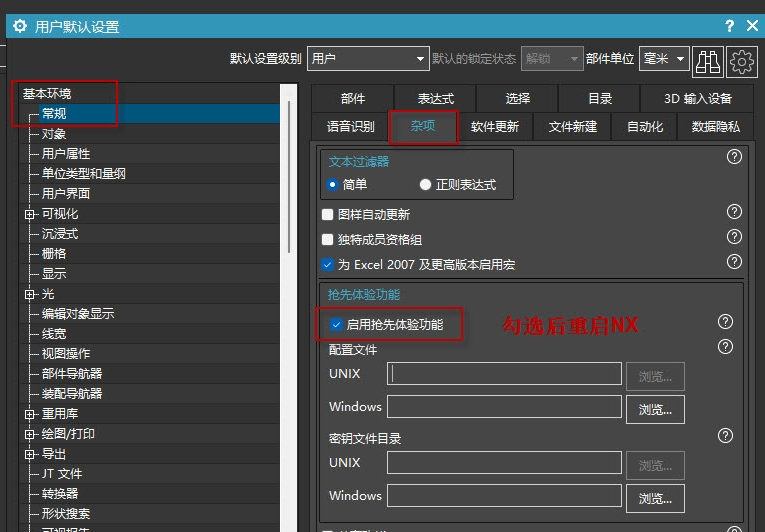Select 形状搜索 in the tree

(66, 514)
